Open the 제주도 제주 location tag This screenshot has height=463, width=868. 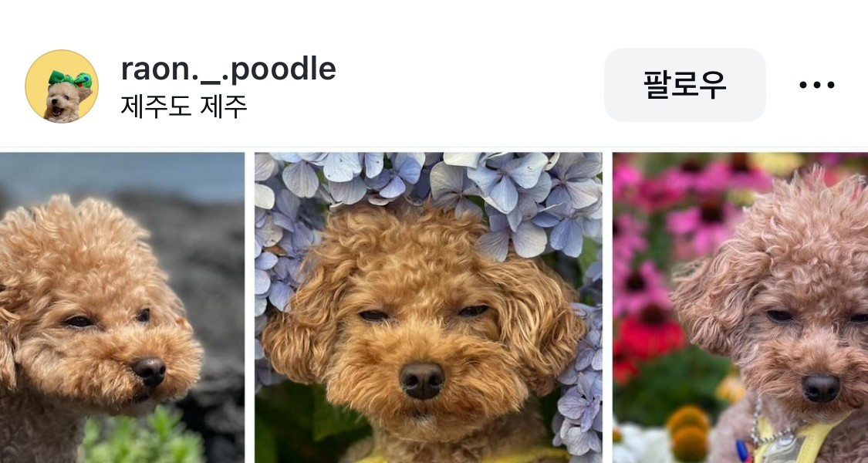tap(184, 106)
